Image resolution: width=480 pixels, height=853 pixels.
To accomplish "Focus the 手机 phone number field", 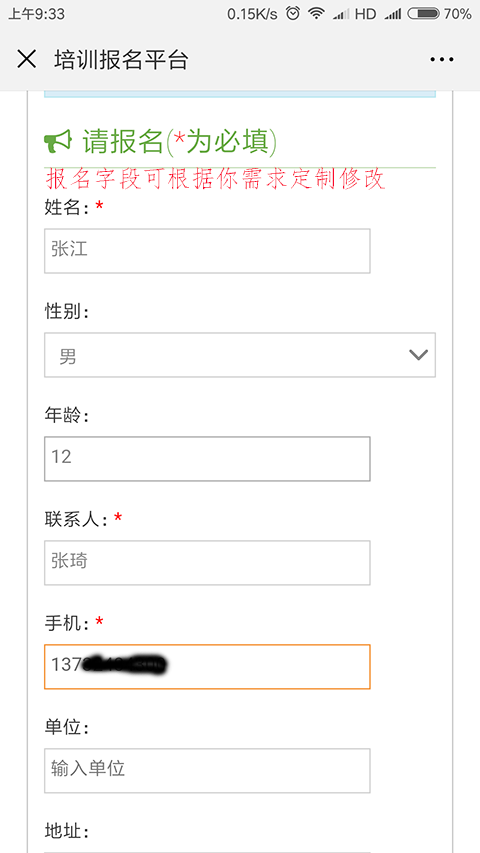I will [x=207, y=666].
